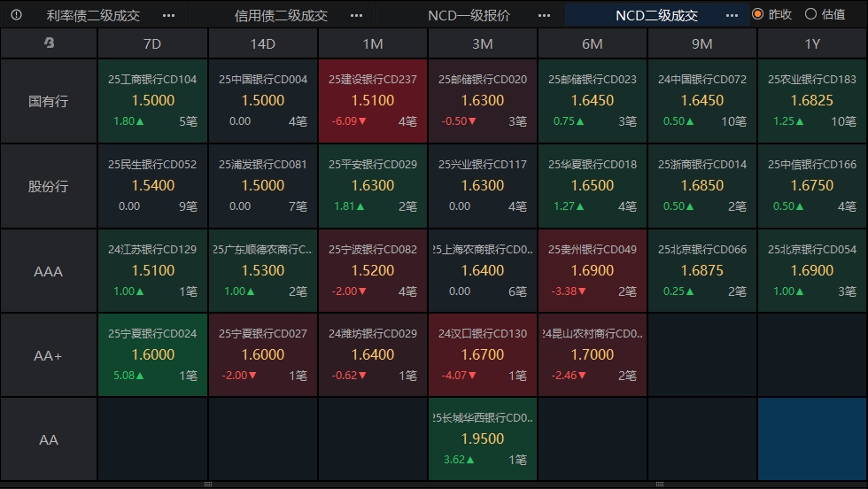Image resolution: width=868 pixels, height=489 pixels.
Task: Click the 14D column header
Action: click(x=262, y=43)
